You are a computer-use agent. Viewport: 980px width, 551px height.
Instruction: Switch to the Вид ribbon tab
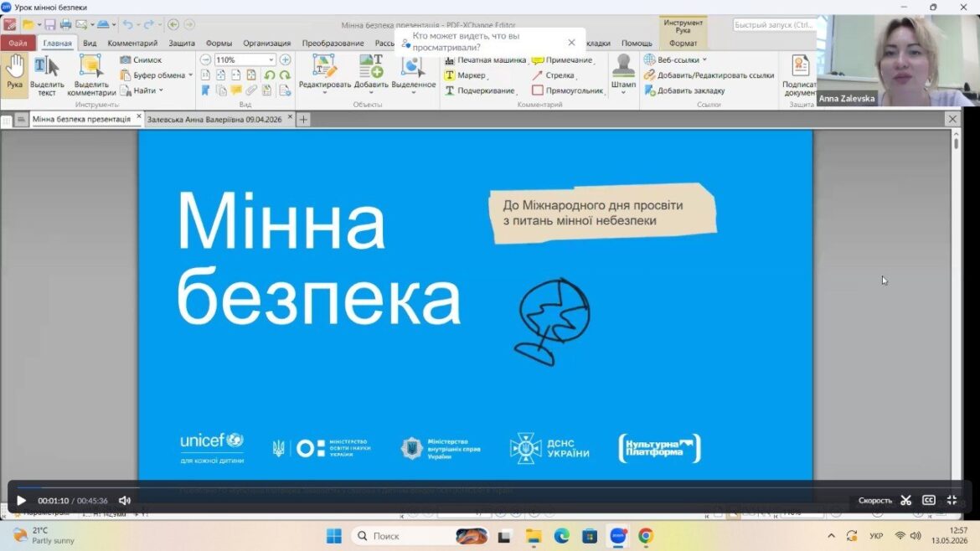90,43
